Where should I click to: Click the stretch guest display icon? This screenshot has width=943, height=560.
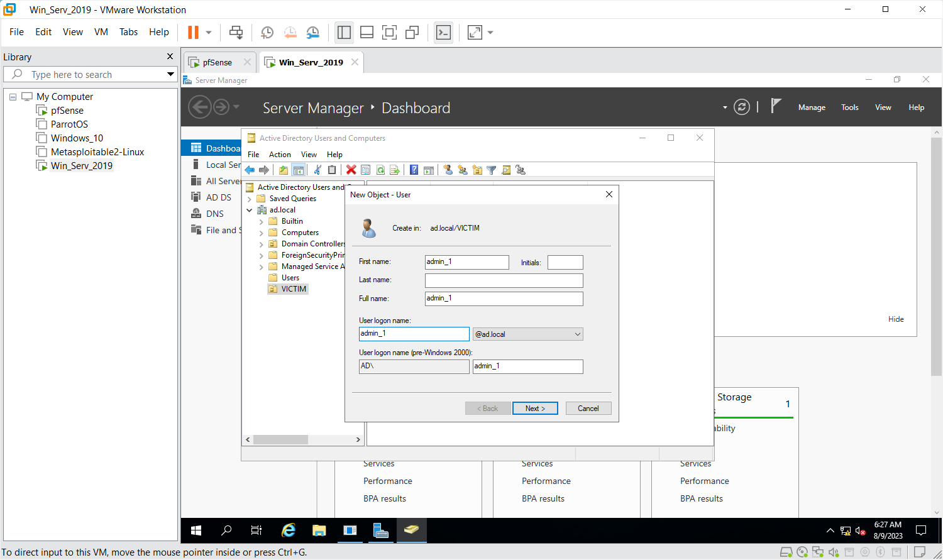point(475,33)
